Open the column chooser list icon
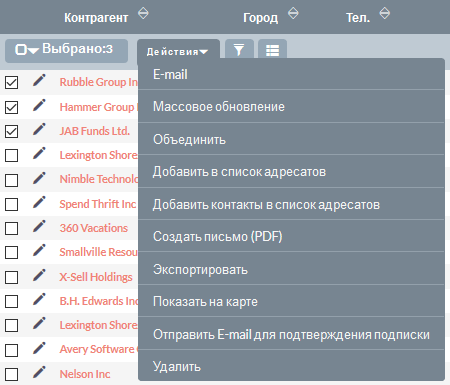The height and width of the screenshot is (385, 450). (272, 50)
